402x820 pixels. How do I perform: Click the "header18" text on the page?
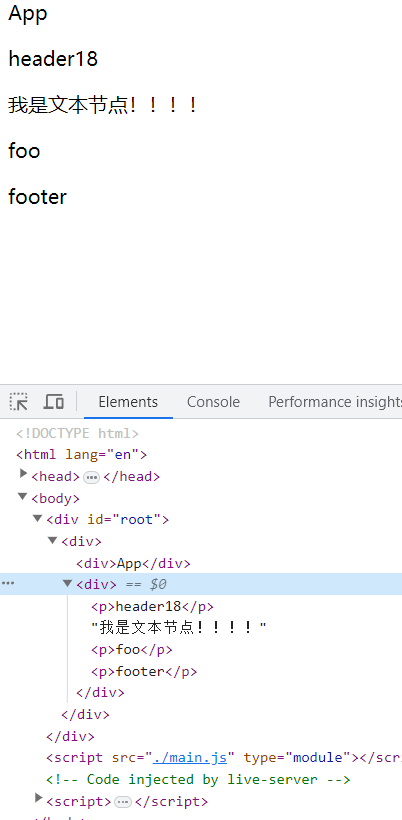pyautogui.click(x=53, y=59)
